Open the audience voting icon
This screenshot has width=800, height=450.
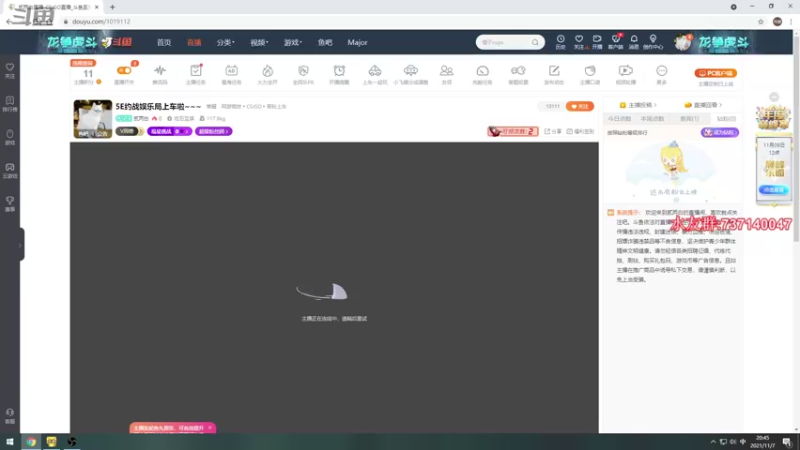[x=518, y=71]
